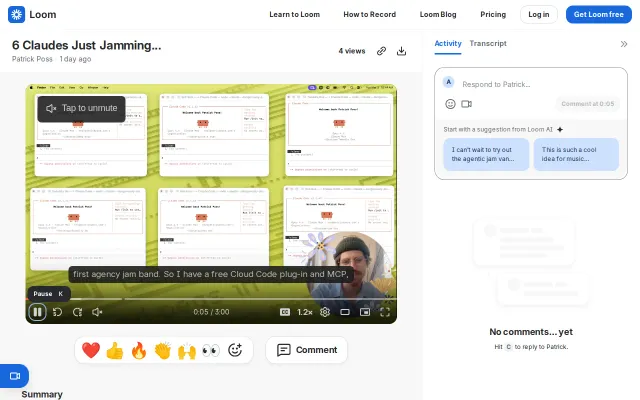Open the 1.2x playback speed menu
Viewport: 640px width, 400px height.
(304, 312)
